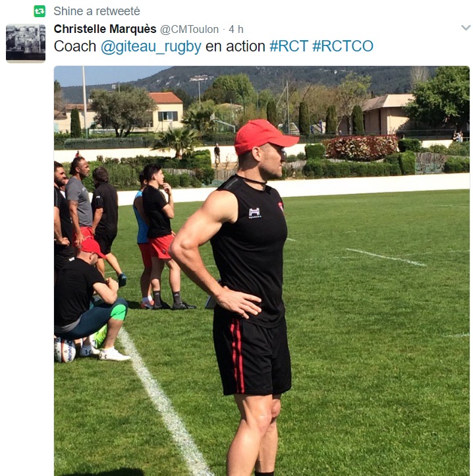
Task: Open the #RCTCO hashtag
Action: tap(343, 46)
